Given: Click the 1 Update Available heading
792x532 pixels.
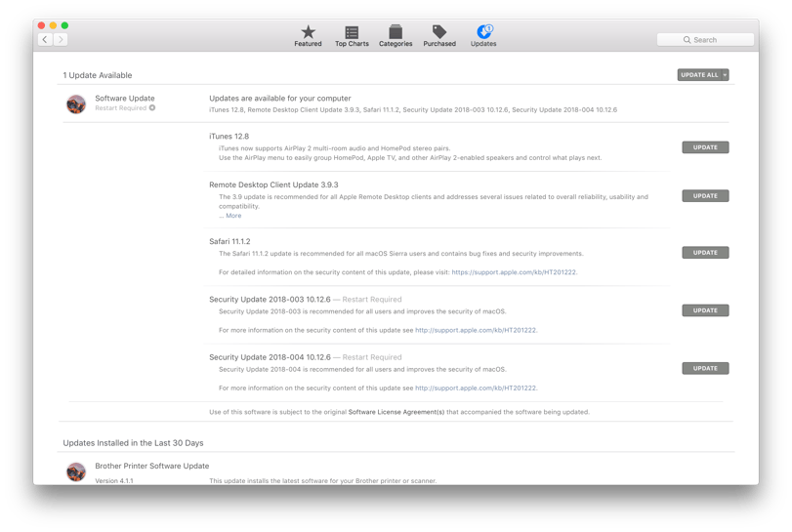Looking at the screenshot, I should point(98,75).
